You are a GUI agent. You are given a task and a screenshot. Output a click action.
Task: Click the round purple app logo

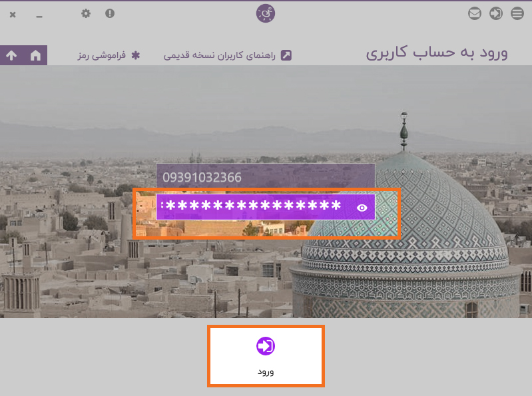pyautogui.click(x=265, y=13)
